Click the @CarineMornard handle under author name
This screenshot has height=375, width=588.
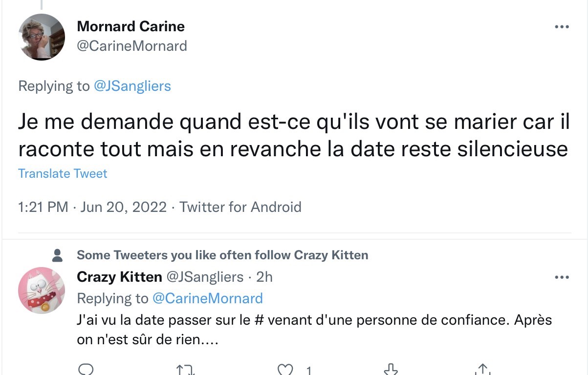(132, 46)
